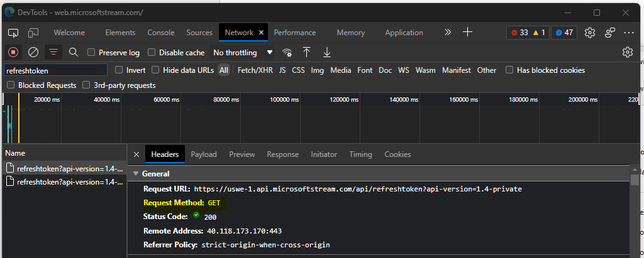The image size is (644, 258).
Task: Enable Disable cache checkbox
Action: [x=152, y=52]
